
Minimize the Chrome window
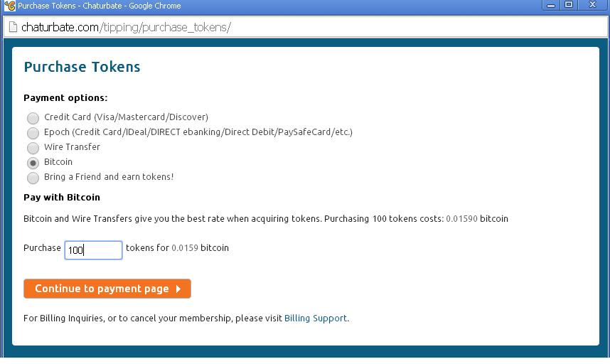click(550, 5)
